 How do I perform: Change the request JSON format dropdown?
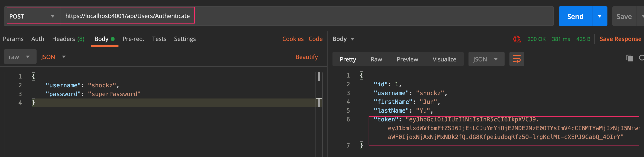(53, 57)
